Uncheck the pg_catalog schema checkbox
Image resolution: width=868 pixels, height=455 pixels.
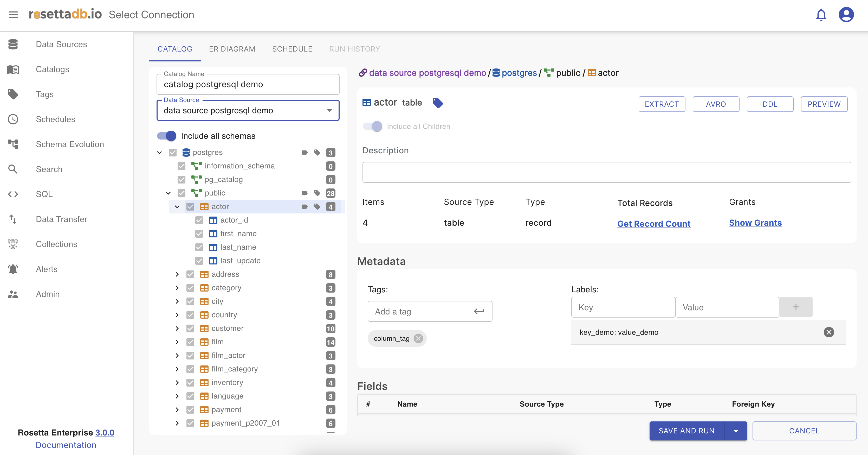(x=182, y=179)
